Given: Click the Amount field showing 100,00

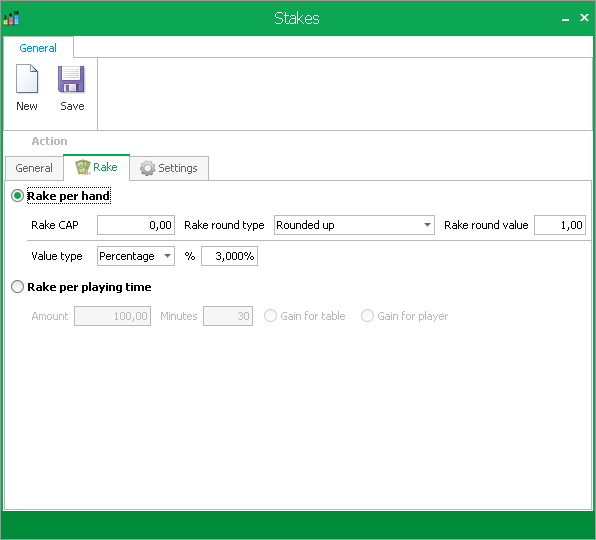Looking at the screenshot, I should [113, 316].
